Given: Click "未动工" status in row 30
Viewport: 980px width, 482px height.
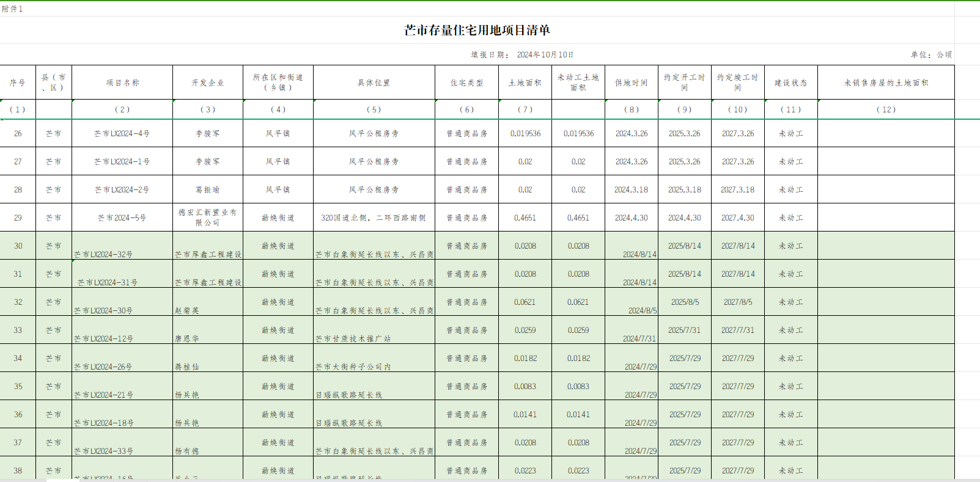Looking at the screenshot, I should pyautogui.click(x=791, y=246).
